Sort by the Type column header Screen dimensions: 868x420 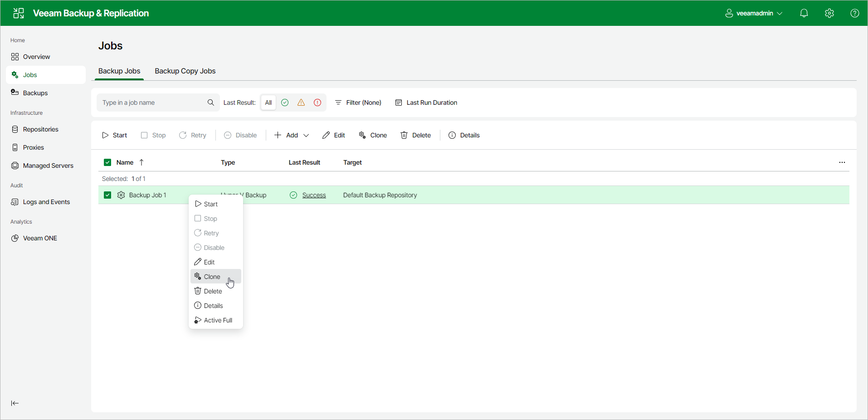coord(228,162)
